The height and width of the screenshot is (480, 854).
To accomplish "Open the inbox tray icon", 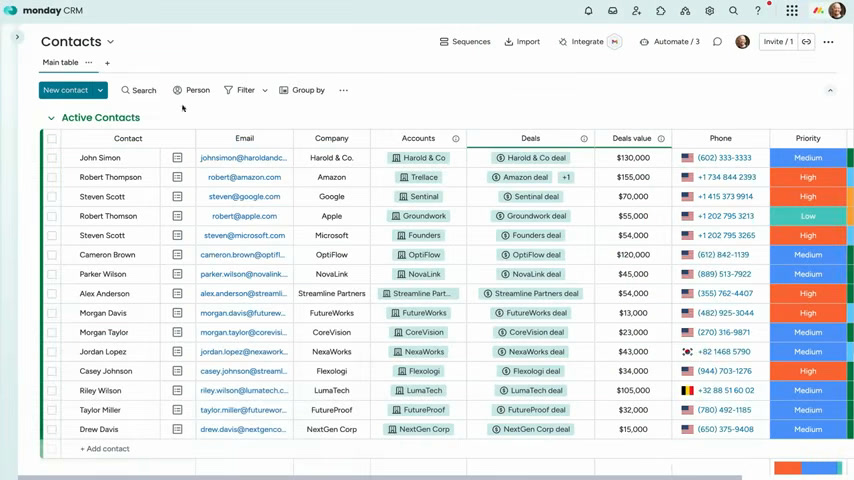I will [x=613, y=10].
